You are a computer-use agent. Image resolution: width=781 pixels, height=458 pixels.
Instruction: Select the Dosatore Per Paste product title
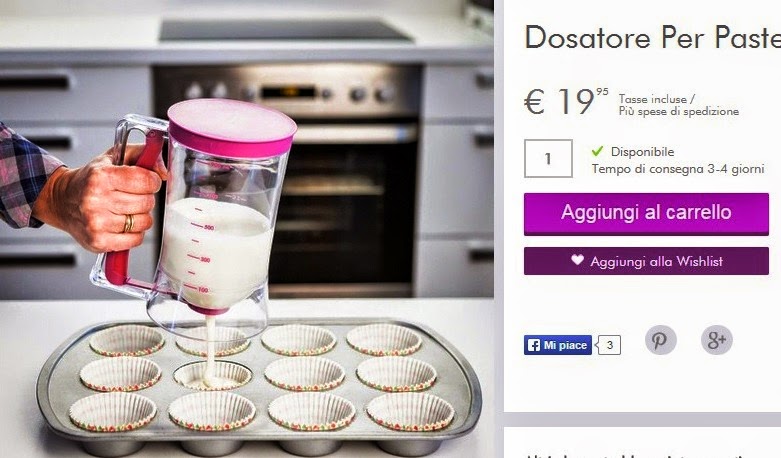pos(652,37)
